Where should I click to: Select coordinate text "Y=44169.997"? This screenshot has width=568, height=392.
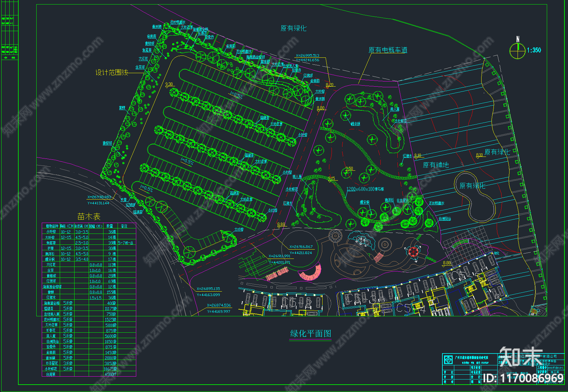pos(219,311)
